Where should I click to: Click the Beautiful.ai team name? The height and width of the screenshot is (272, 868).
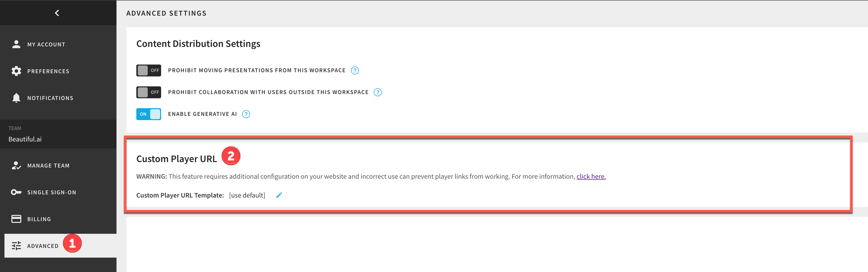pyautogui.click(x=25, y=139)
